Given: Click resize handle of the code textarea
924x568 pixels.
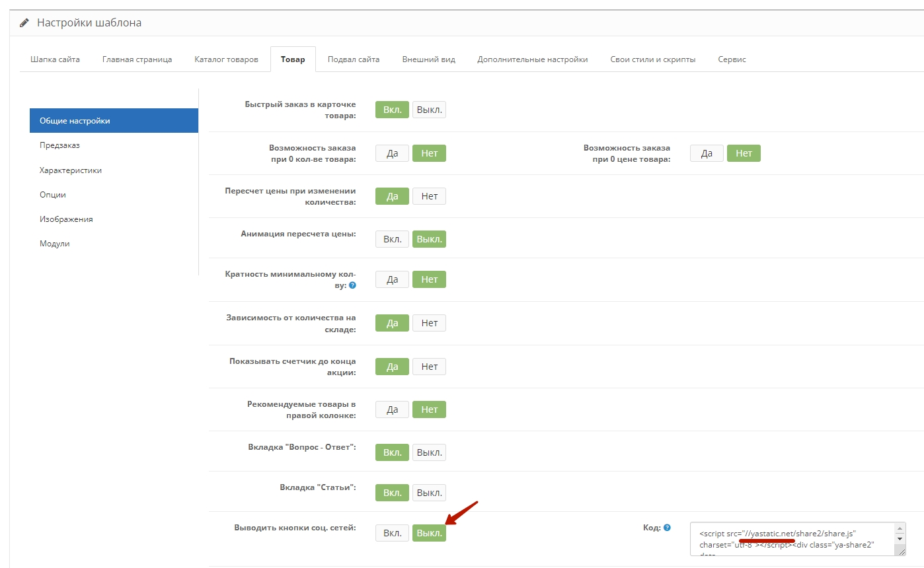Looking at the screenshot, I should pos(901,551).
